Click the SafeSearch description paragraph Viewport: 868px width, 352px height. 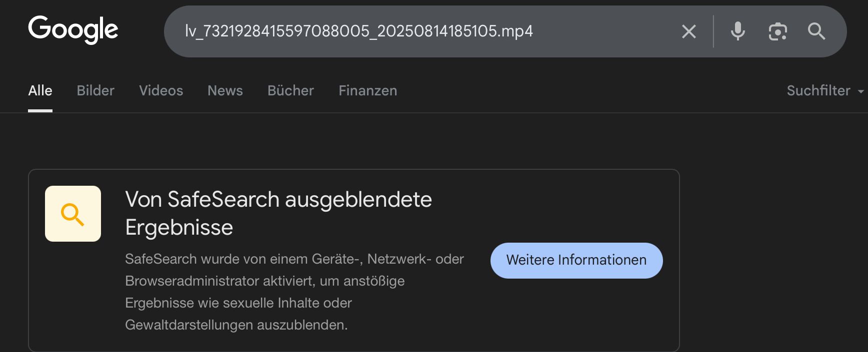pyautogui.click(x=294, y=292)
